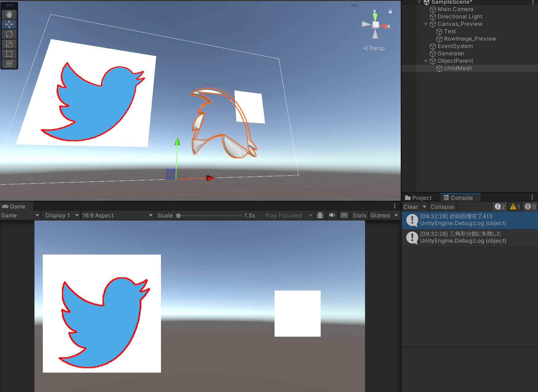Select the Scale tool
This screenshot has width=538, height=392.
(9, 44)
